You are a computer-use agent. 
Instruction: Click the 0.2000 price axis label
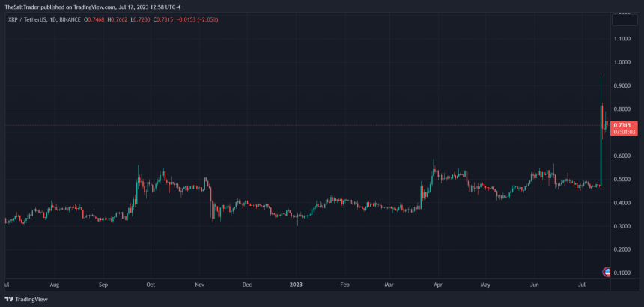[x=622, y=249]
